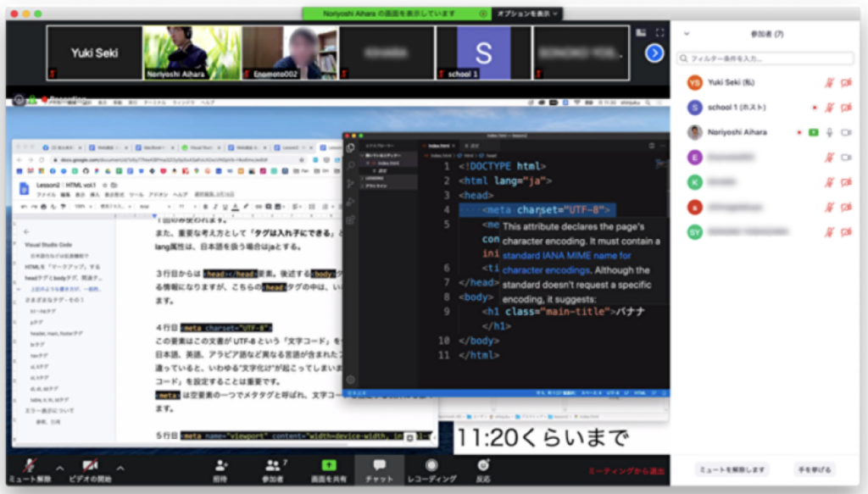Viewport: 868px width, 494px height.
Task: Open the View Options (オプションを表示) dropdown
Action: coord(527,14)
